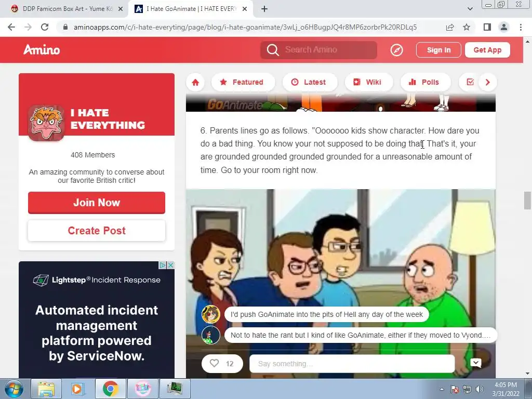The height and width of the screenshot is (399, 532).
Task: Click the I Hate Everything community avatar
Action: click(46, 123)
